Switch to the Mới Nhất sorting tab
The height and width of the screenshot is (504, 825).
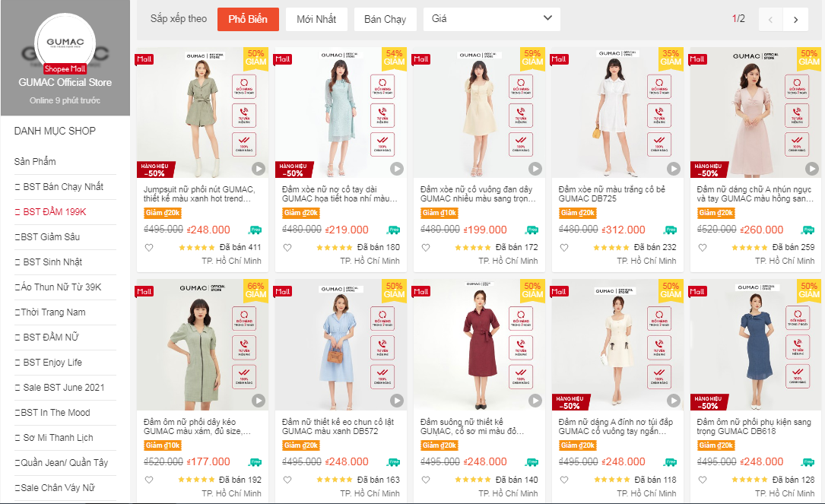click(316, 19)
